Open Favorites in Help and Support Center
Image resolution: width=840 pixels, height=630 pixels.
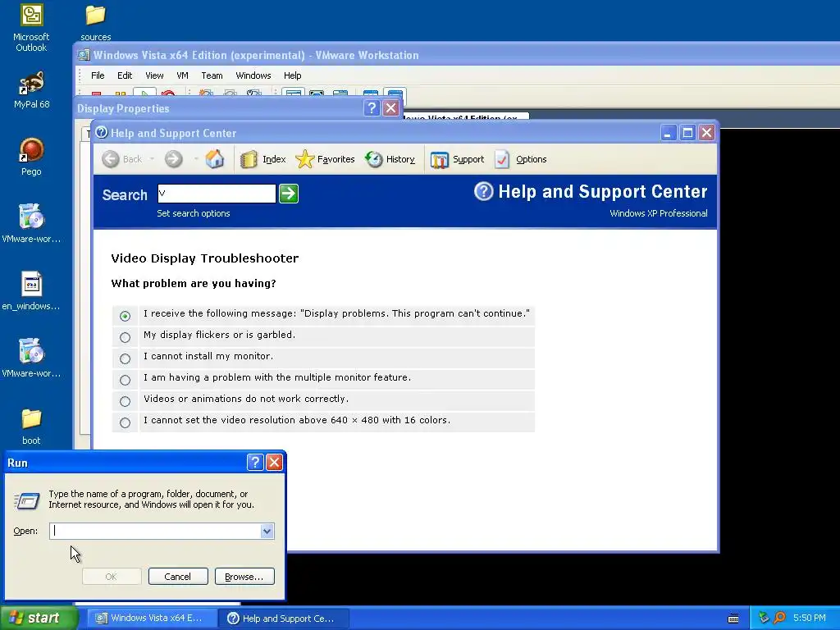coord(325,159)
